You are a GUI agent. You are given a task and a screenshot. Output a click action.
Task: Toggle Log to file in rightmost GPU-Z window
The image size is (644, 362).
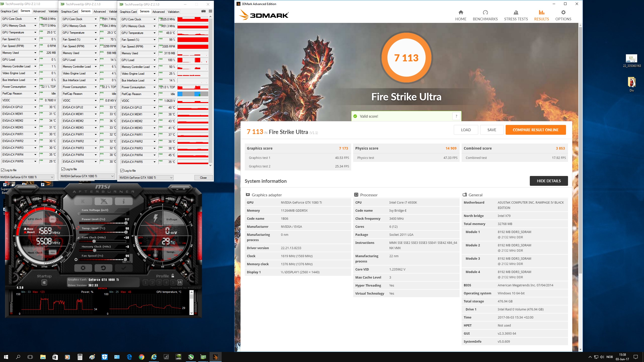122,171
